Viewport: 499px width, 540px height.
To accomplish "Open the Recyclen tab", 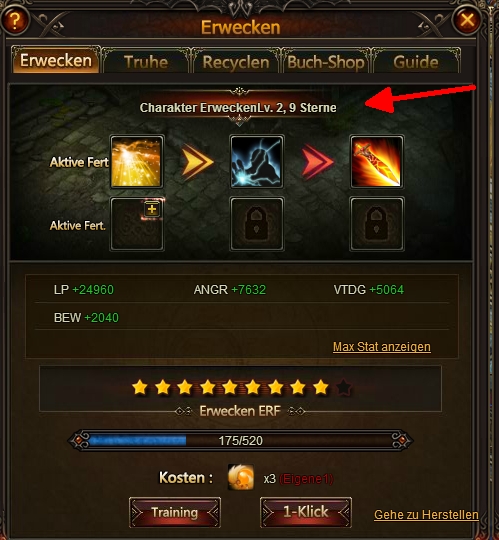I will [x=236, y=62].
